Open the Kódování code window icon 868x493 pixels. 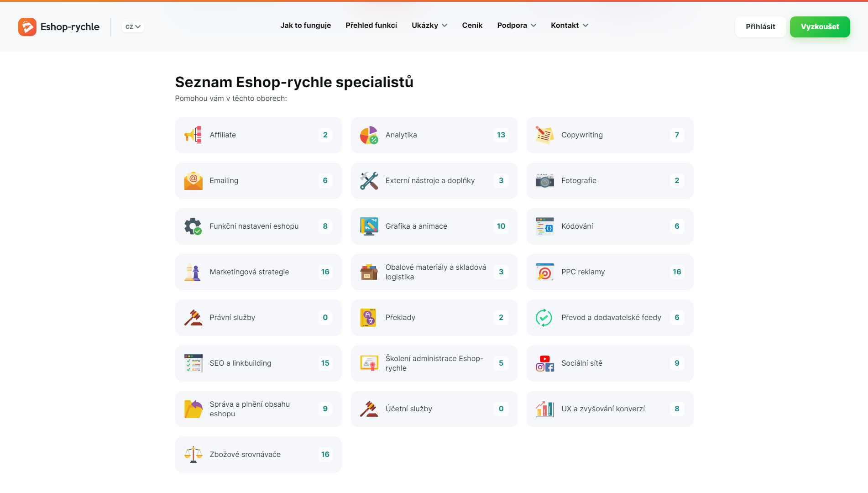tap(544, 226)
